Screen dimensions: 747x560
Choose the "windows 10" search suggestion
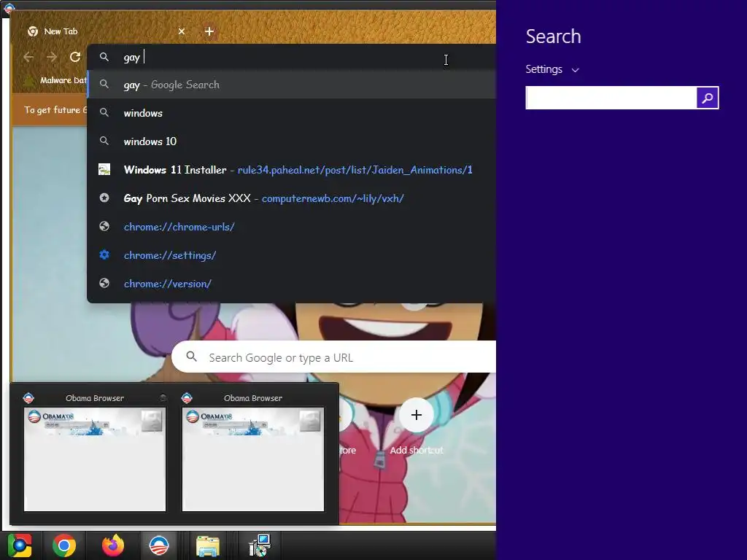point(292,141)
